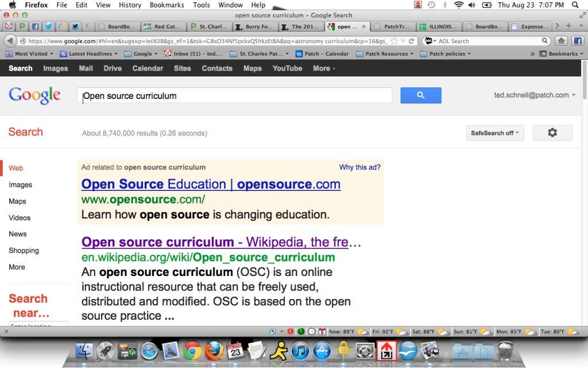Open the App Store from the Dock
The width and height of the screenshot is (588, 368).
point(322,351)
